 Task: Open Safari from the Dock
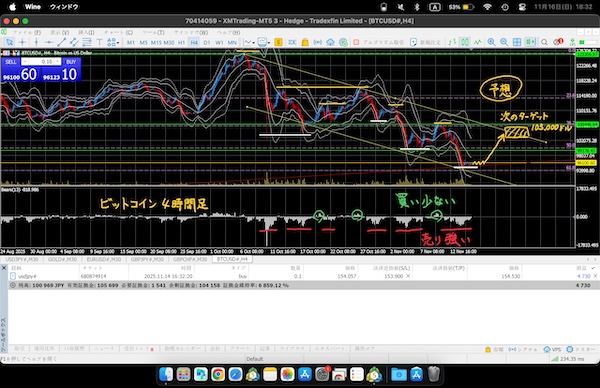click(235, 374)
